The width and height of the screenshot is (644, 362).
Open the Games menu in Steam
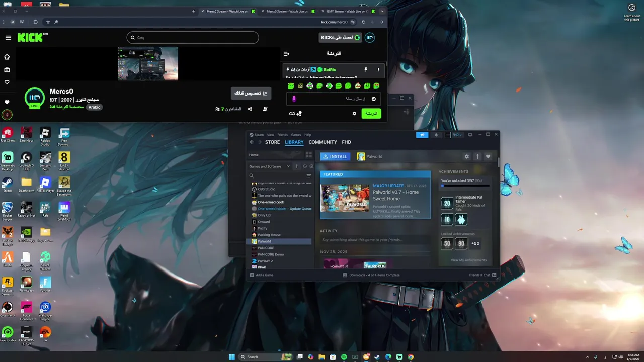pyautogui.click(x=296, y=135)
